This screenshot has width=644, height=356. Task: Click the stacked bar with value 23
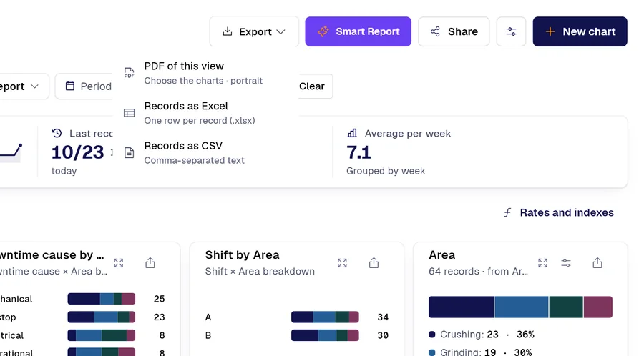[x=102, y=317]
